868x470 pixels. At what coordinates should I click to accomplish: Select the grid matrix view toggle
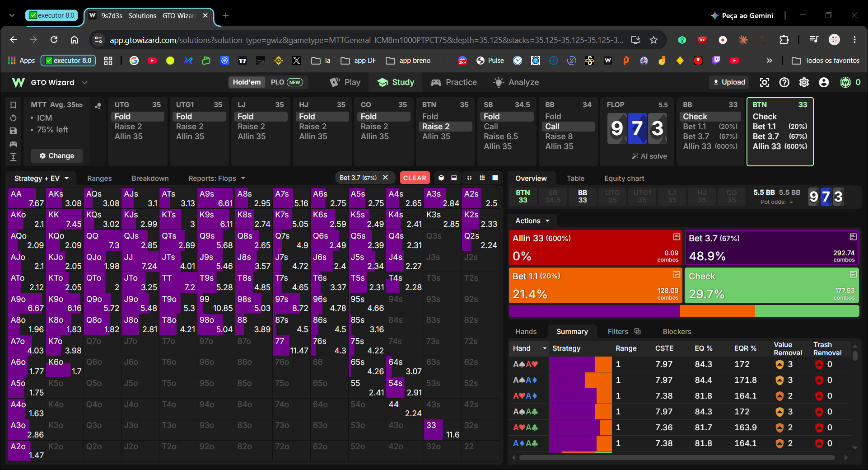coord(482,178)
